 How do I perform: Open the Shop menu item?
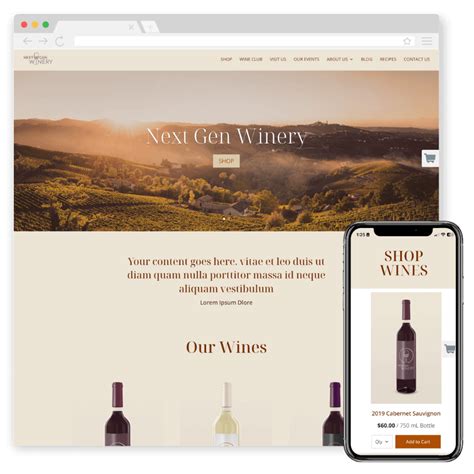pyautogui.click(x=226, y=59)
